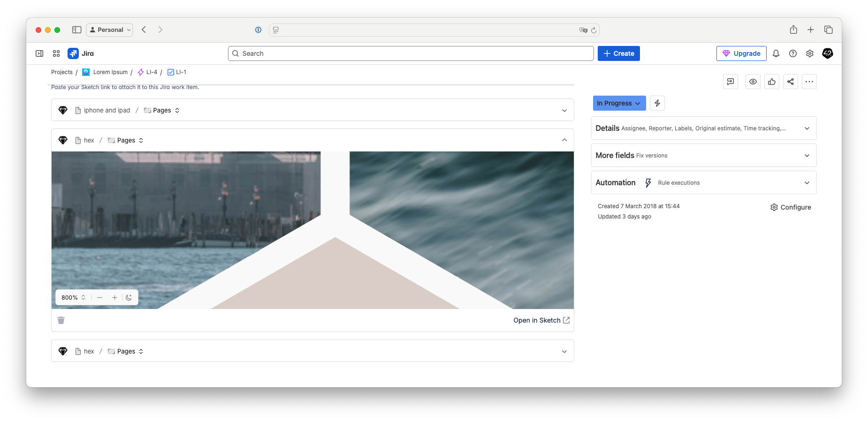Zoom out with the minus button in preview
Viewport: 868px width, 422px height.
click(x=99, y=297)
